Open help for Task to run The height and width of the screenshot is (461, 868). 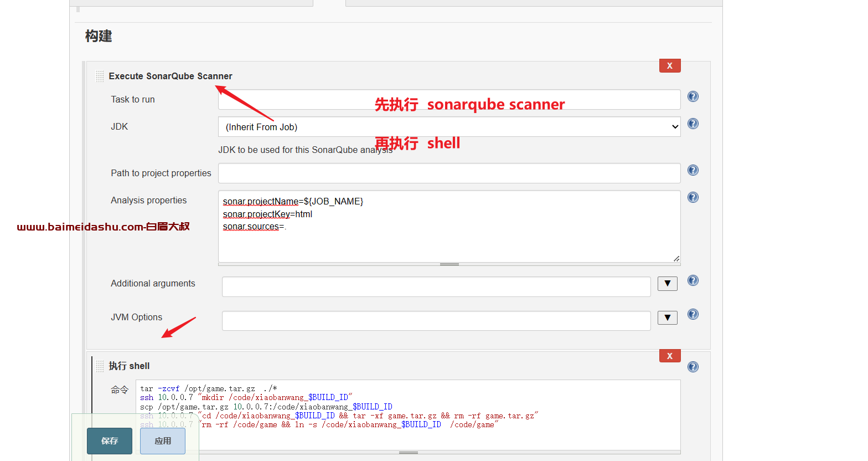pos(693,96)
